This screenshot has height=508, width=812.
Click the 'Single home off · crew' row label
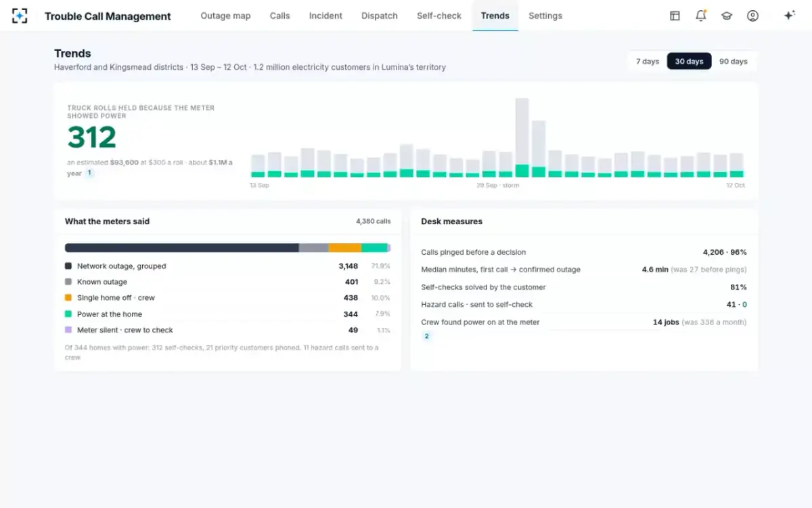click(116, 297)
